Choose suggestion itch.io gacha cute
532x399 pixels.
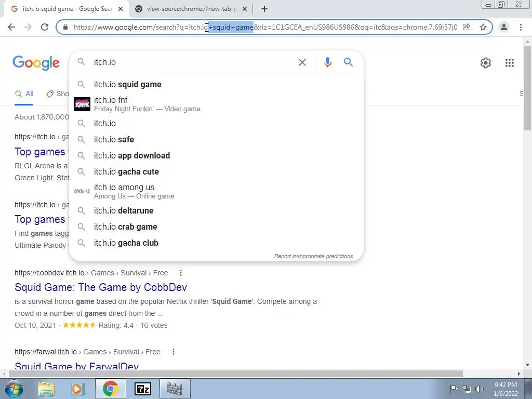(216, 171)
